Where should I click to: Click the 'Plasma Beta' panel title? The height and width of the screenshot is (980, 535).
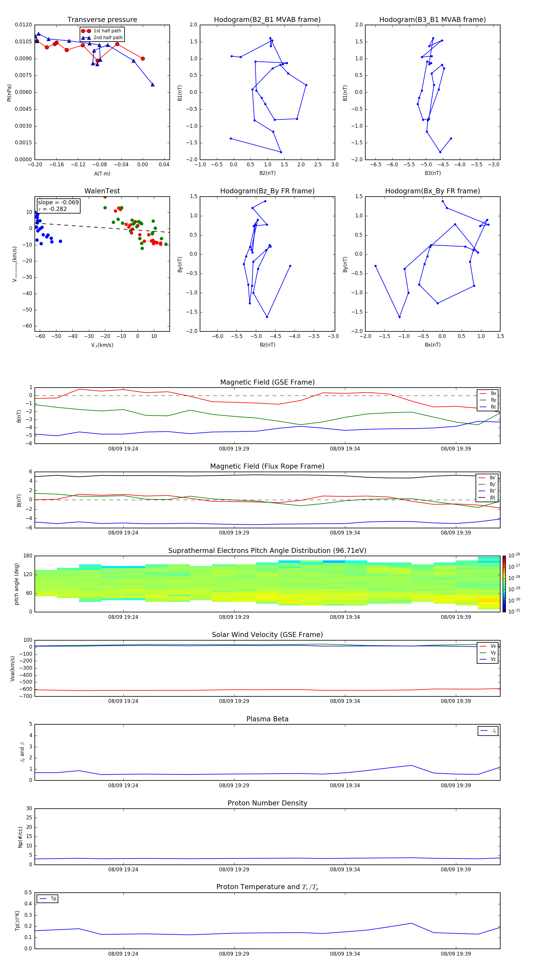tap(267, 719)
